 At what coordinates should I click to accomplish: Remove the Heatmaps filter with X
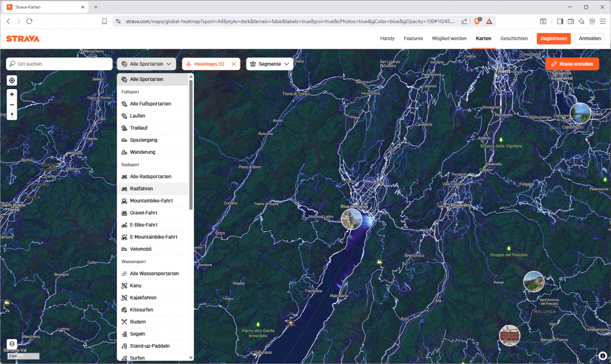point(234,64)
